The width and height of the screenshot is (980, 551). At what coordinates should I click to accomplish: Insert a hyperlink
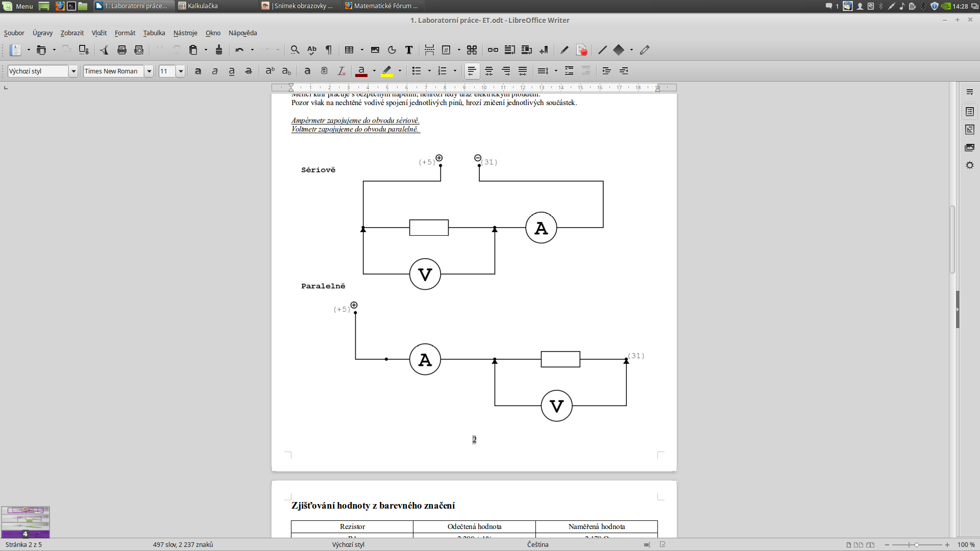click(x=493, y=50)
